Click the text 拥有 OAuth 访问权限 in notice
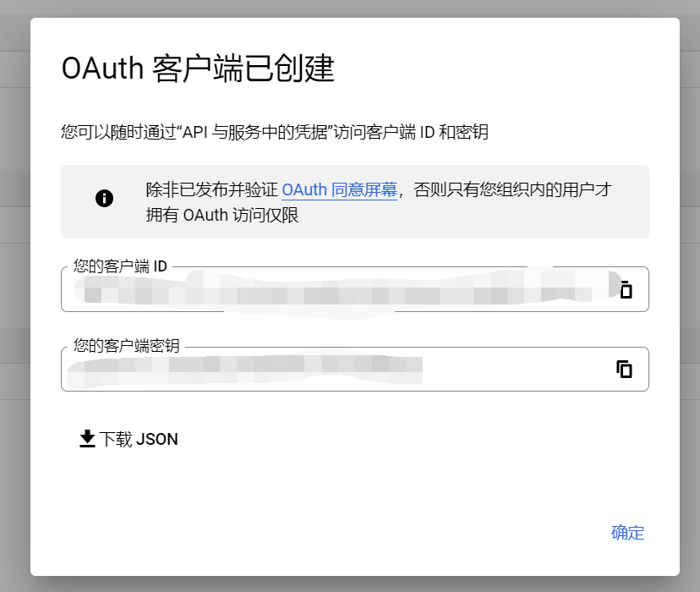Image resolution: width=700 pixels, height=592 pixels. (x=221, y=215)
